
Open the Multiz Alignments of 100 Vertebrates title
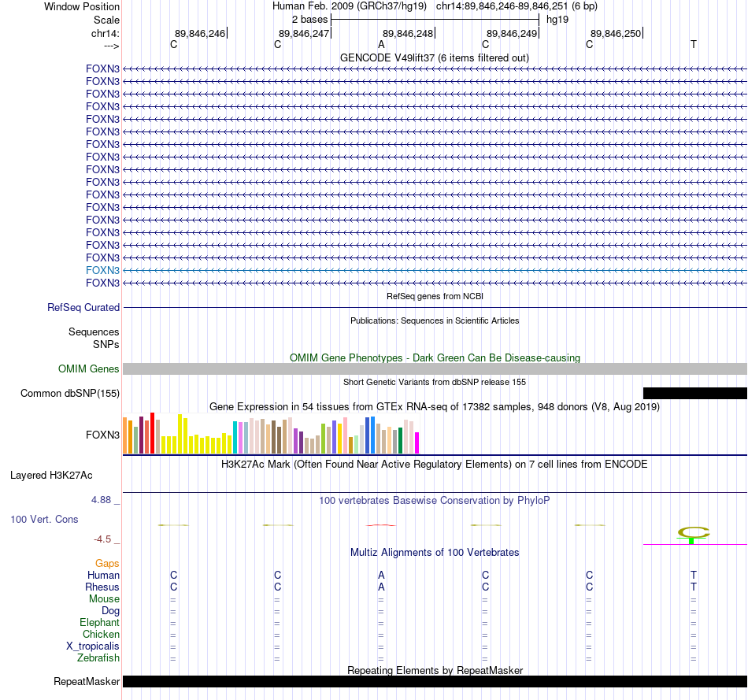(x=435, y=553)
